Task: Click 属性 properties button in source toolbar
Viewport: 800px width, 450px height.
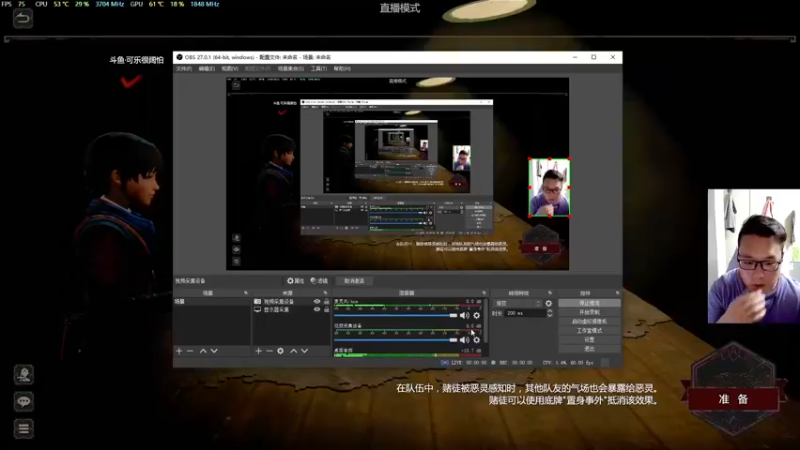Action: coord(295,281)
